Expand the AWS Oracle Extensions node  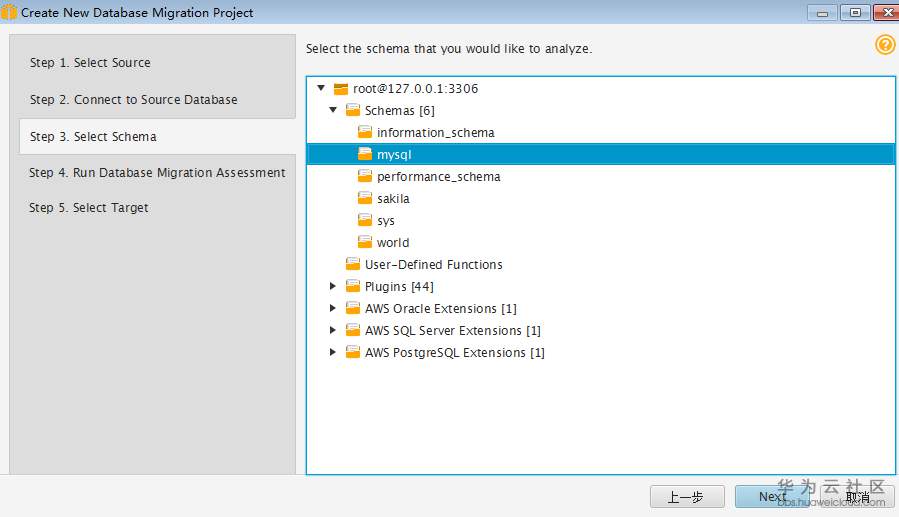click(x=333, y=308)
